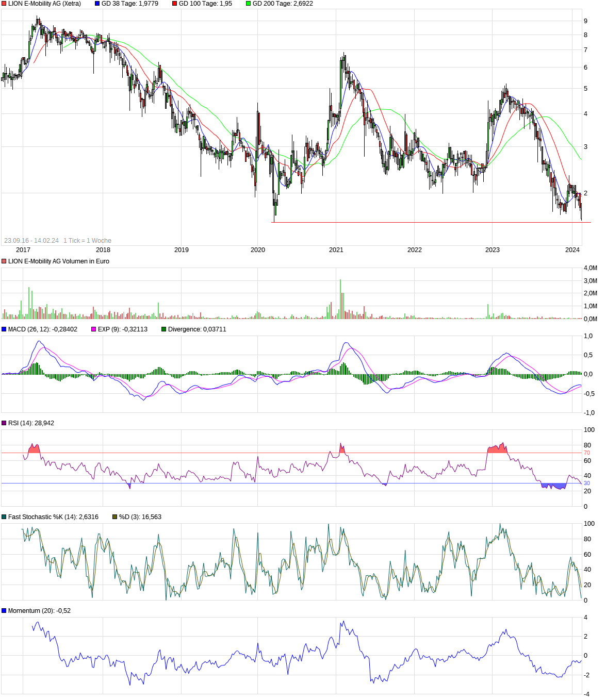The width and height of the screenshot is (606, 700).
Task: Click the 'GD 100 Tage: 1,95' label
Action: pyautogui.click(x=205, y=4)
